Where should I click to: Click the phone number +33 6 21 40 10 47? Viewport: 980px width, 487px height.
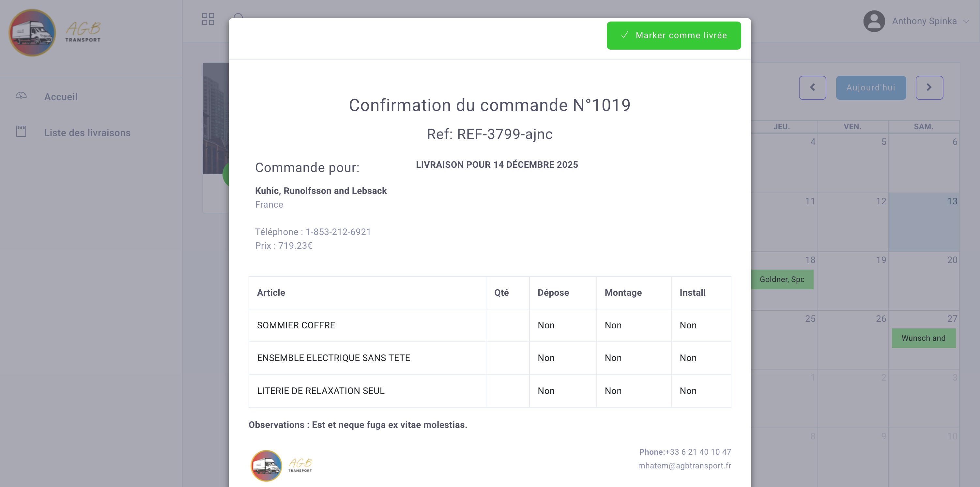click(698, 452)
